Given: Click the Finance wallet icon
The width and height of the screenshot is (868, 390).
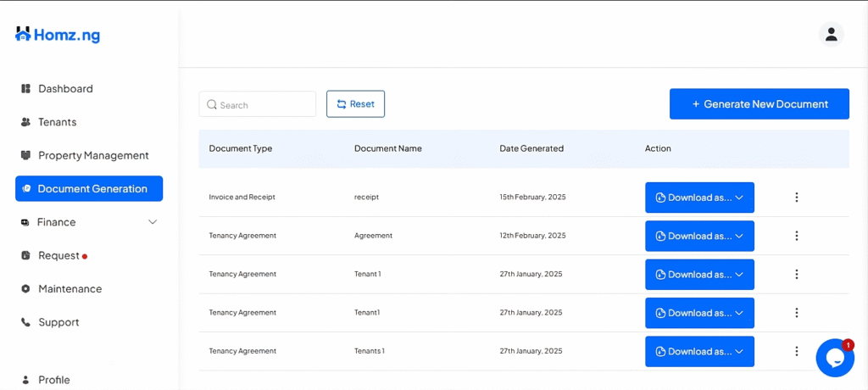Looking at the screenshot, I should click(x=25, y=222).
